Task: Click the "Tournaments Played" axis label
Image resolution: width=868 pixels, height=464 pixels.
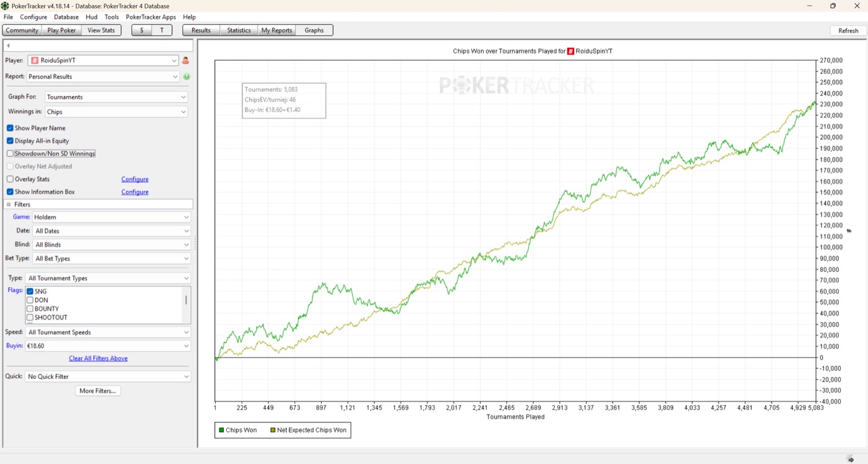Action: (515, 417)
